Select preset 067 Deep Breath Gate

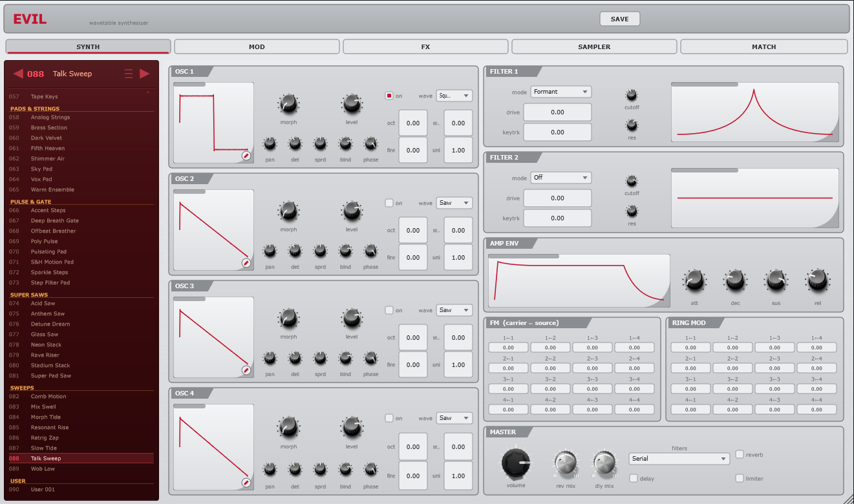point(81,221)
